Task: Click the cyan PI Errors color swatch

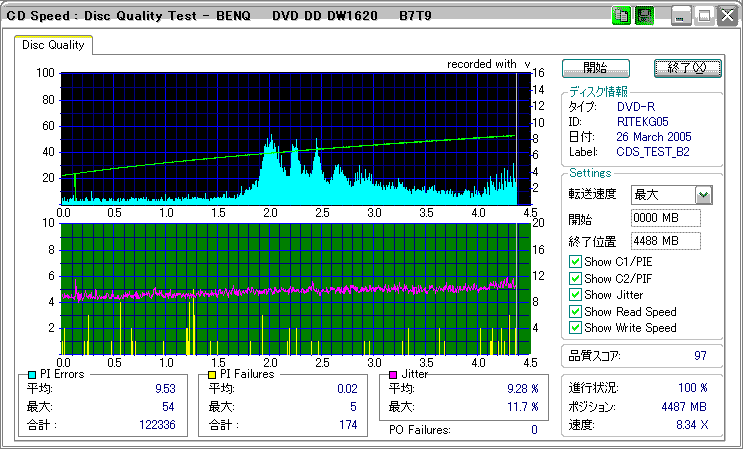Action: point(33,375)
